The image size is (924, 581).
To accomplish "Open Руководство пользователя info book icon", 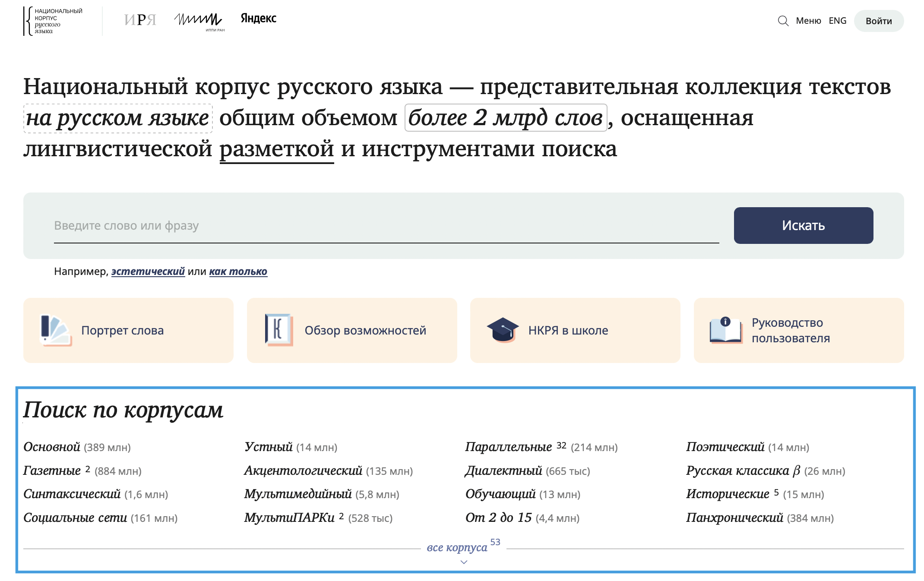I will [726, 330].
